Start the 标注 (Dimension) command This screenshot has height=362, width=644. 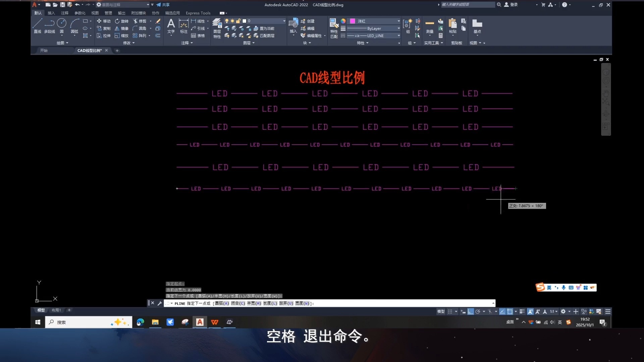click(x=183, y=25)
